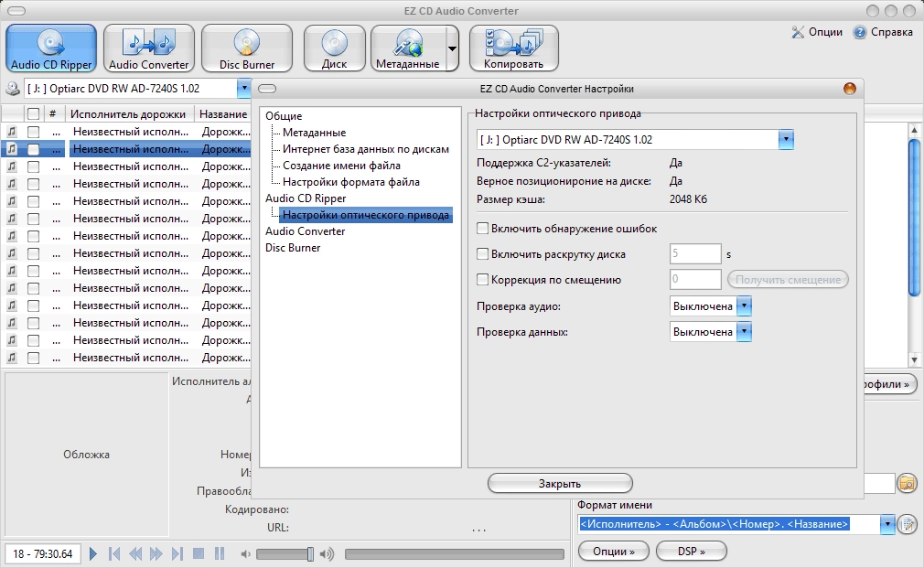Open Создание имени файла settings
Image resolution: width=924 pixels, height=568 pixels.
pyautogui.click(x=342, y=166)
